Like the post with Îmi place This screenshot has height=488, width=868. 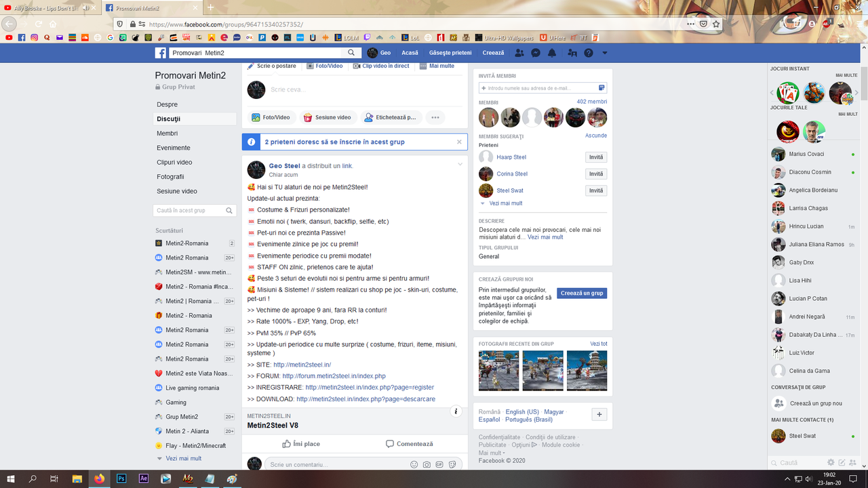[x=301, y=444]
